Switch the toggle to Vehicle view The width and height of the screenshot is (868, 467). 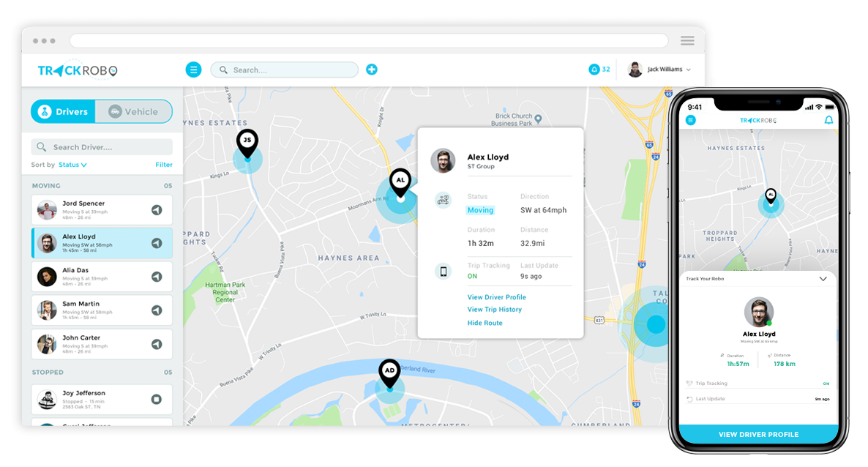pos(134,112)
